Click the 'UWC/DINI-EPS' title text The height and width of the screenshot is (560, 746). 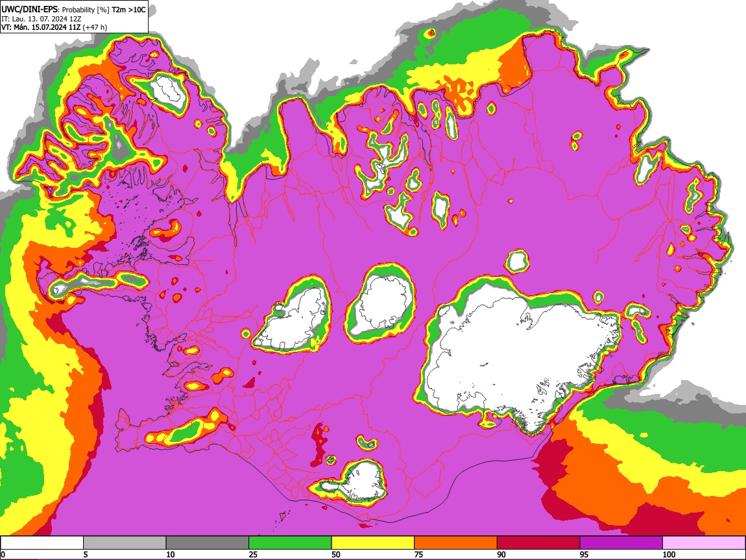pos(29,10)
